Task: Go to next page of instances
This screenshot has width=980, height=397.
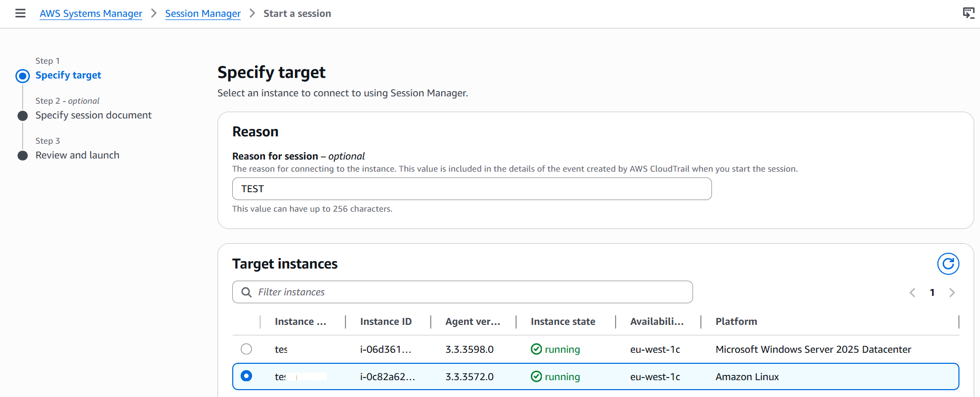Action: click(952, 293)
